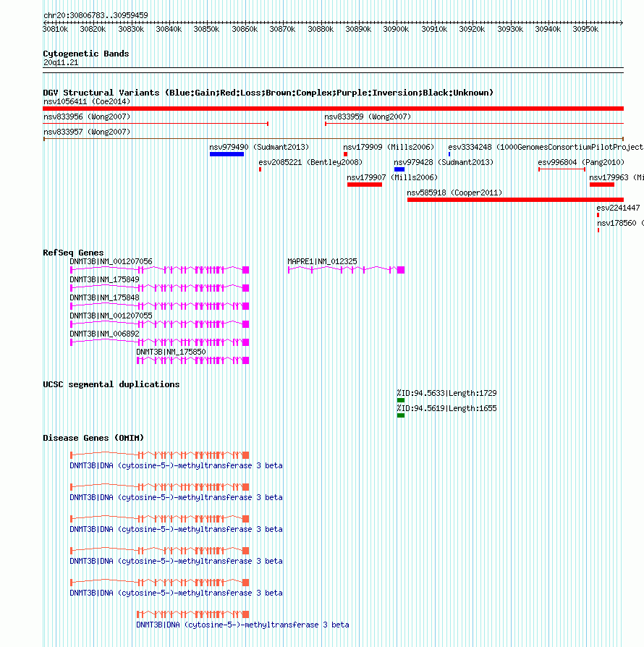Open transcript DNMT3B|NM_001207055
This screenshot has height=647, width=644.
tap(111, 316)
